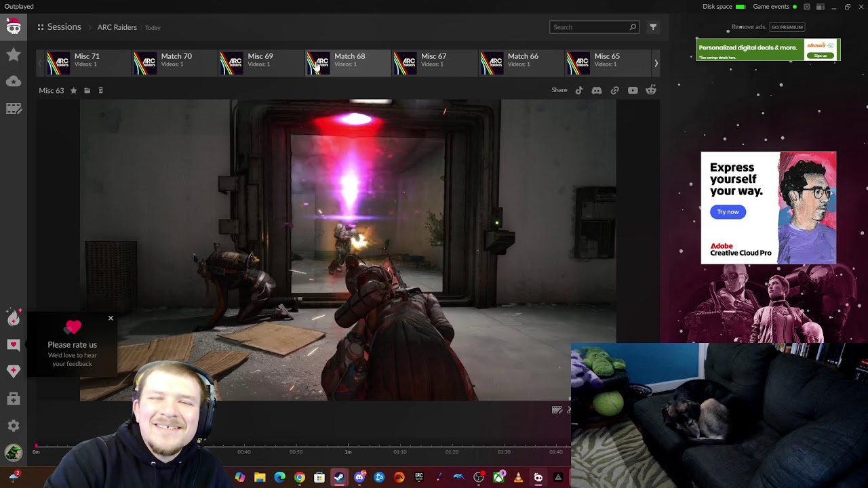
Task: Open clip editor icon below video
Action: click(x=557, y=409)
